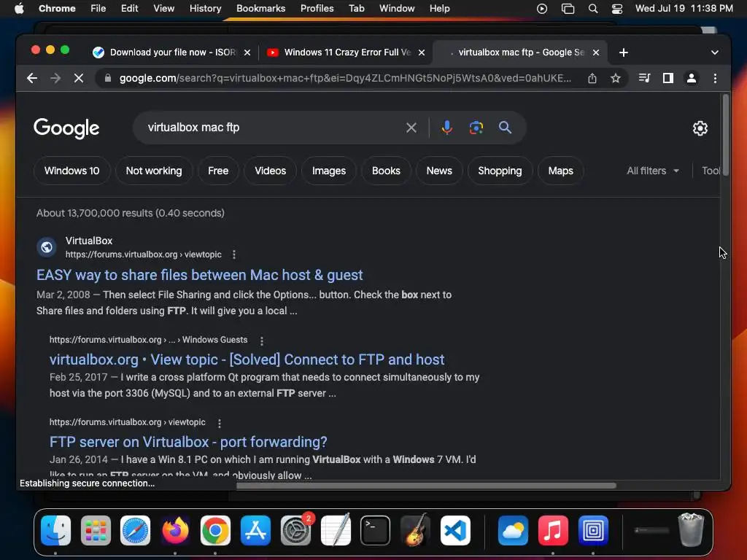
Task: Bookmark this page with star icon
Action: (616, 78)
